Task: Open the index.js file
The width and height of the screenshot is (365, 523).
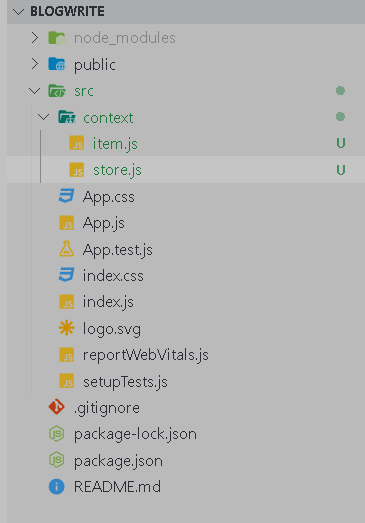Action: click(x=108, y=303)
